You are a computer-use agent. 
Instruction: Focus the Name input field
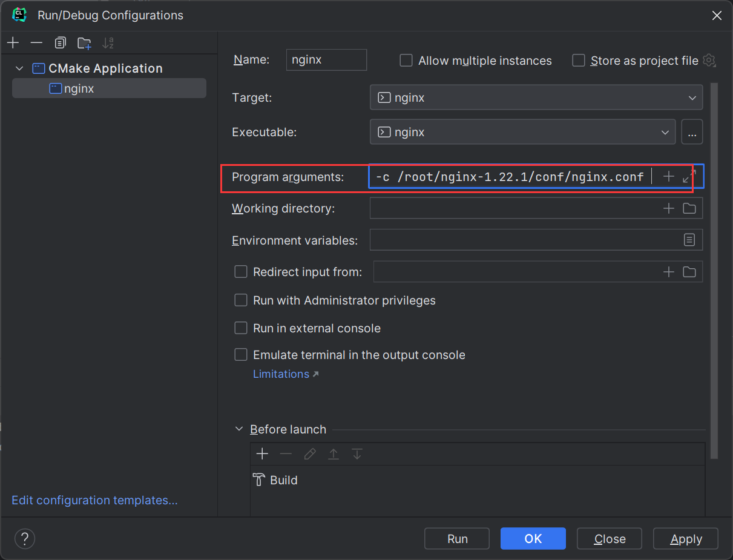[x=326, y=60]
